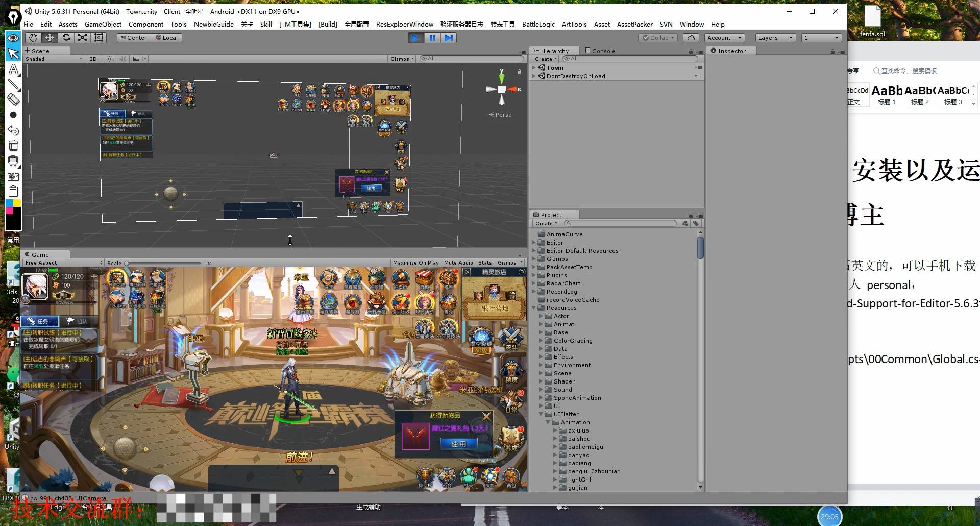Toggle the Hierarchy panel lock icon

point(691,52)
